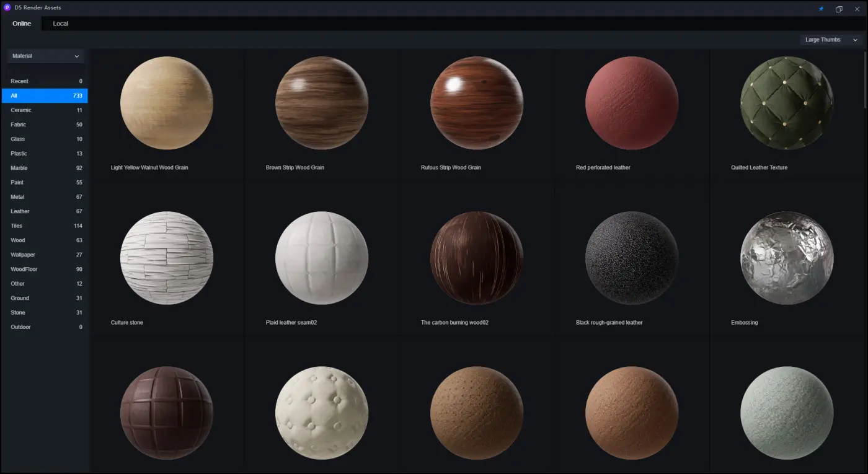Show Paint materials
This screenshot has height=474, width=868.
[x=45, y=182]
